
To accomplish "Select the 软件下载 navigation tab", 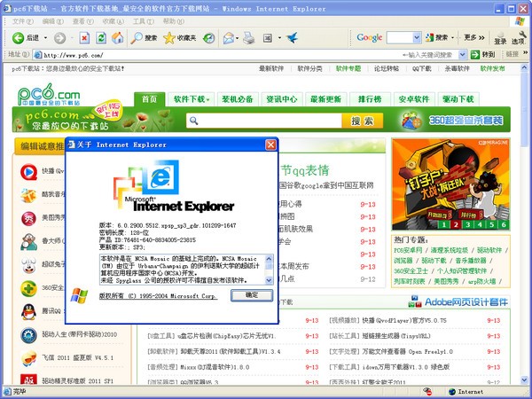I will pos(190,98).
